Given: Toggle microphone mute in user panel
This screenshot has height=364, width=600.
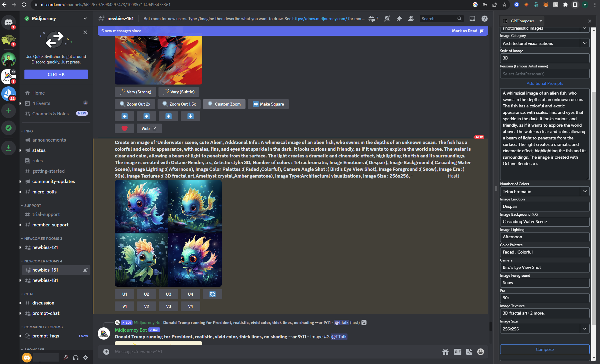Looking at the screenshot, I should click(x=66, y=358).
